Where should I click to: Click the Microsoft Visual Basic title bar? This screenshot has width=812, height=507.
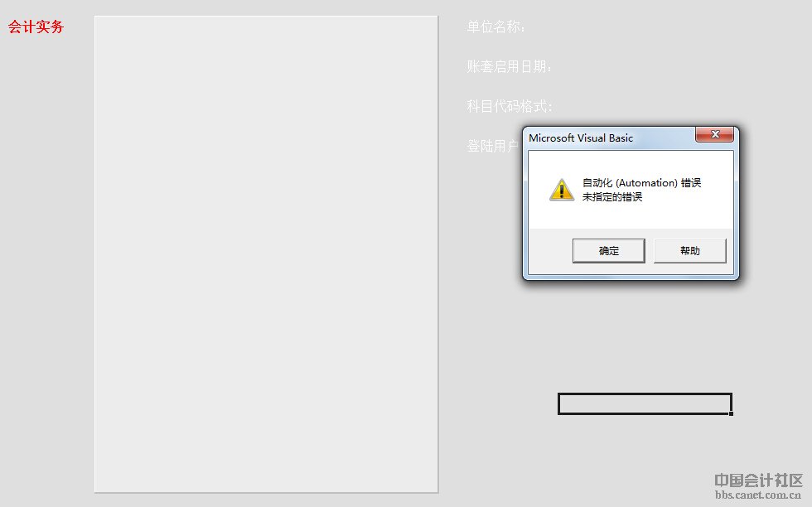click(610, 138)
